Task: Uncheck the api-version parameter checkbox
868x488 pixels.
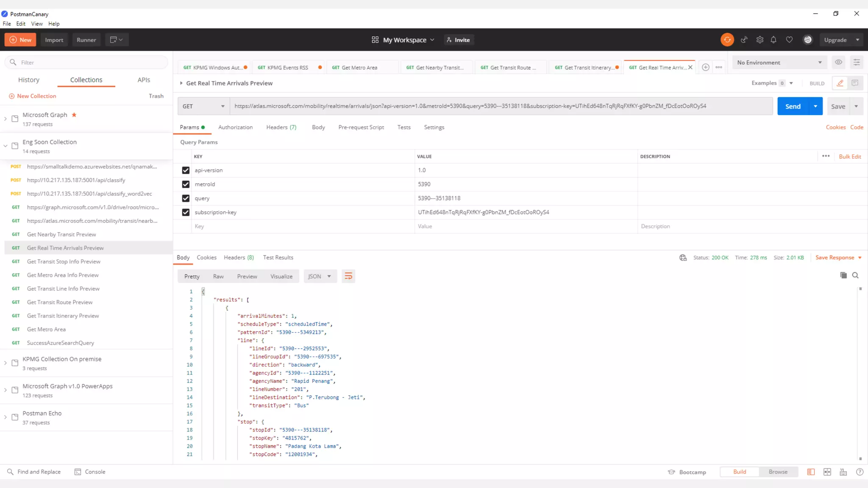Action: tap(186, 170)
